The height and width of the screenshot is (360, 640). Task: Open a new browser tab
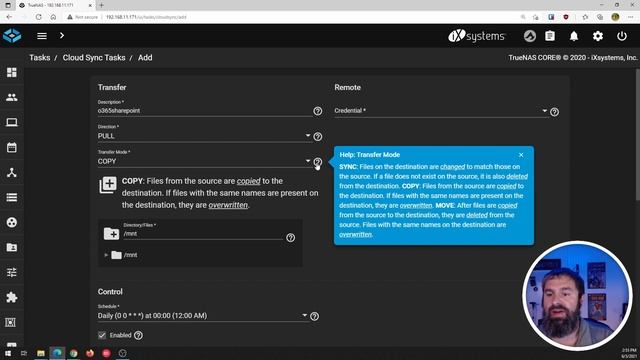pos(101,5)
